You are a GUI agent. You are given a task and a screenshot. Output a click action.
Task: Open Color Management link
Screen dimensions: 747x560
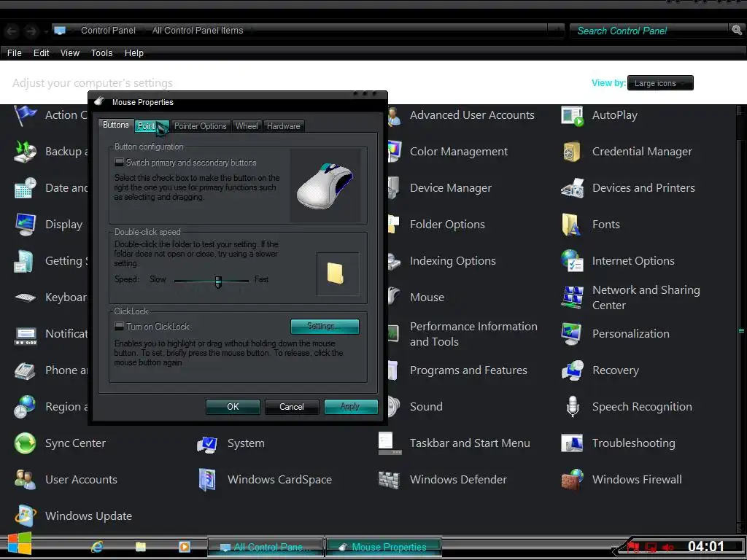(x=459, y=152)
